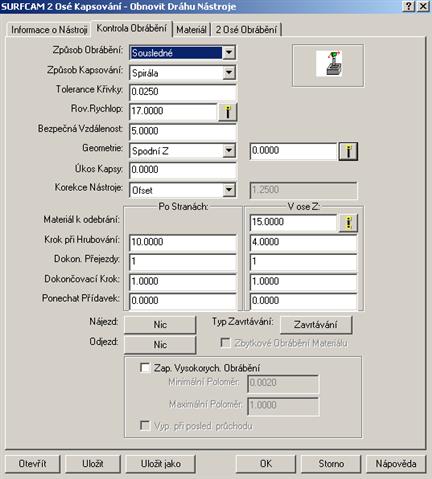
Task: Click the pocketing tool preview image
Action: pyautogui.click(x=328, y=64)
